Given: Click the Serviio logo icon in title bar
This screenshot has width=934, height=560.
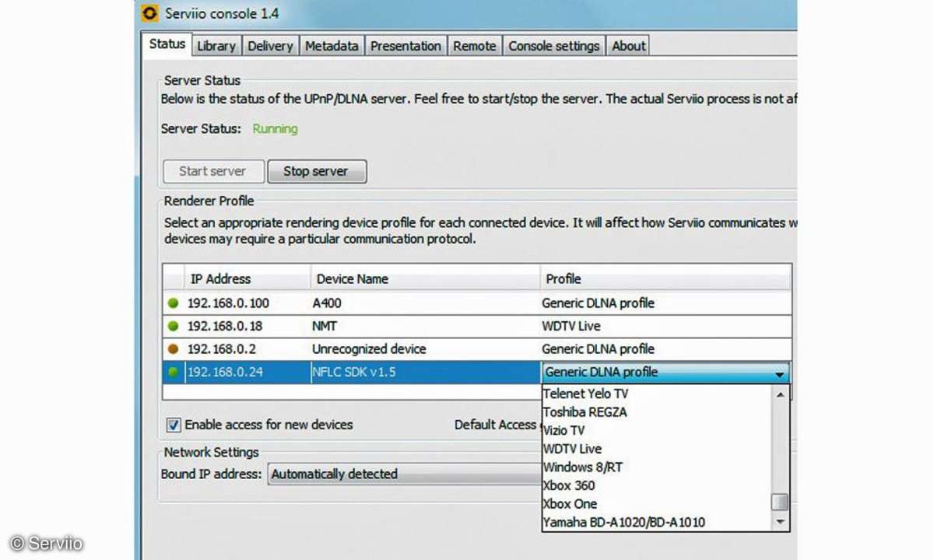Looking at the screenshot, I should pos(152,13).
